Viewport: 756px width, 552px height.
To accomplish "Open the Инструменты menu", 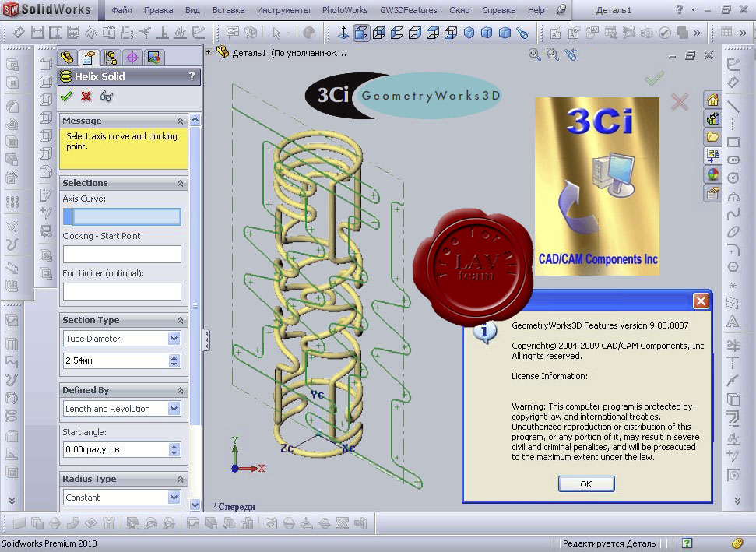I will 283,10.
